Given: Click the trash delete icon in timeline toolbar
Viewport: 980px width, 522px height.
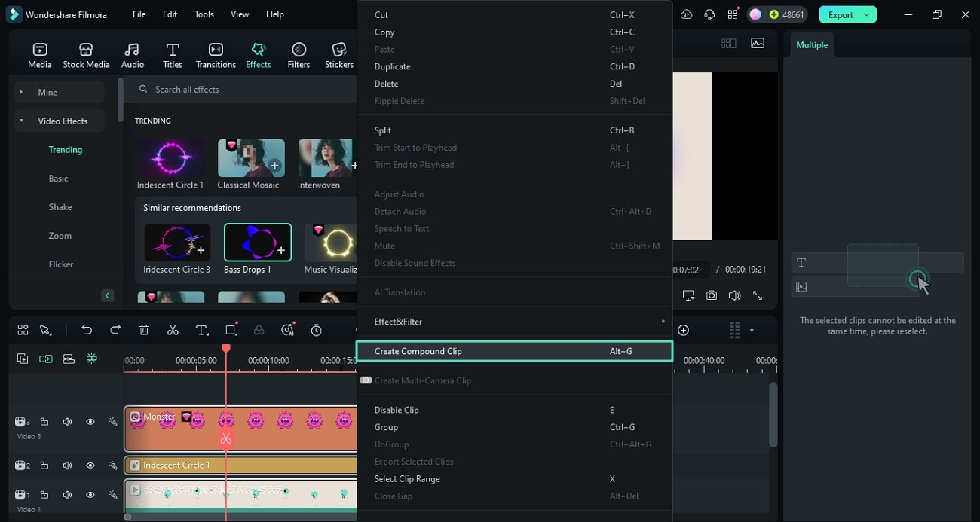Looking at the screenshot, I should [x=144, y=330].
